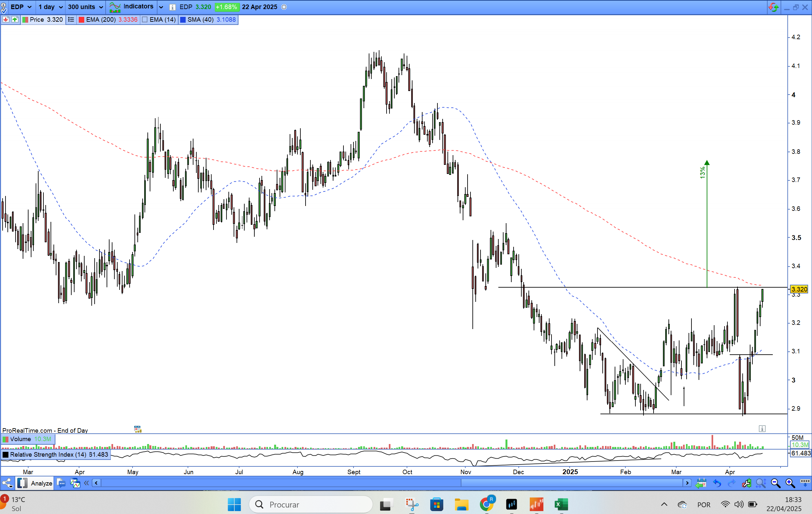The image size is (812, 514).
Task: Click the EDP info icon in header
Action: (172, 7)
